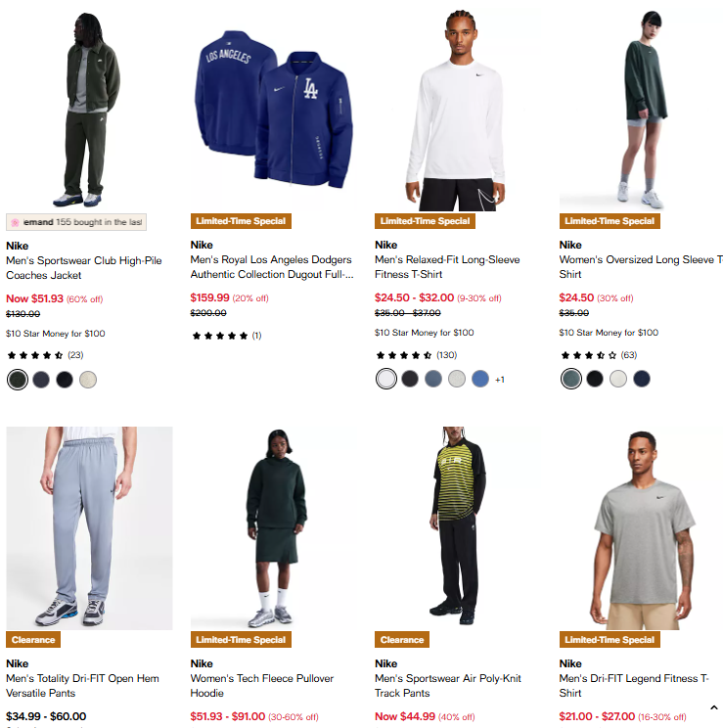This screenshot has height=728, width=723.
Task: Open Men's Sportswear Club High-Pile Coaches Jacket
Action: click(83, 268)
